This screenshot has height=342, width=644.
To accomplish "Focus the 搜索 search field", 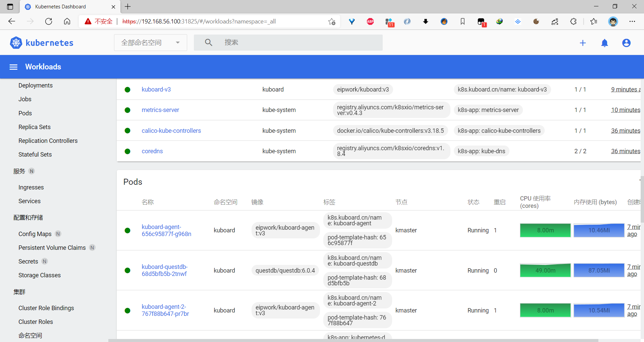I will pyautogui.click(x=288, y=43).
